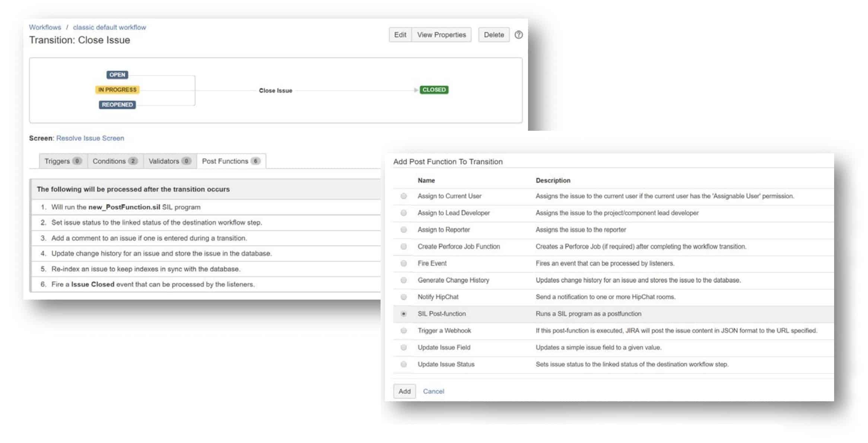The height and width of the screenshot is (443, 868).
Task: Click Cancel to dismiss the post function dialog
Action: coord(433,391)
